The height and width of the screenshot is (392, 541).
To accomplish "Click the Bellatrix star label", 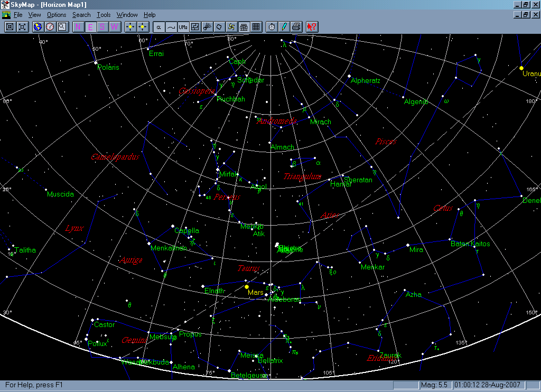I will pyautogui.click(x=270, y=361).
